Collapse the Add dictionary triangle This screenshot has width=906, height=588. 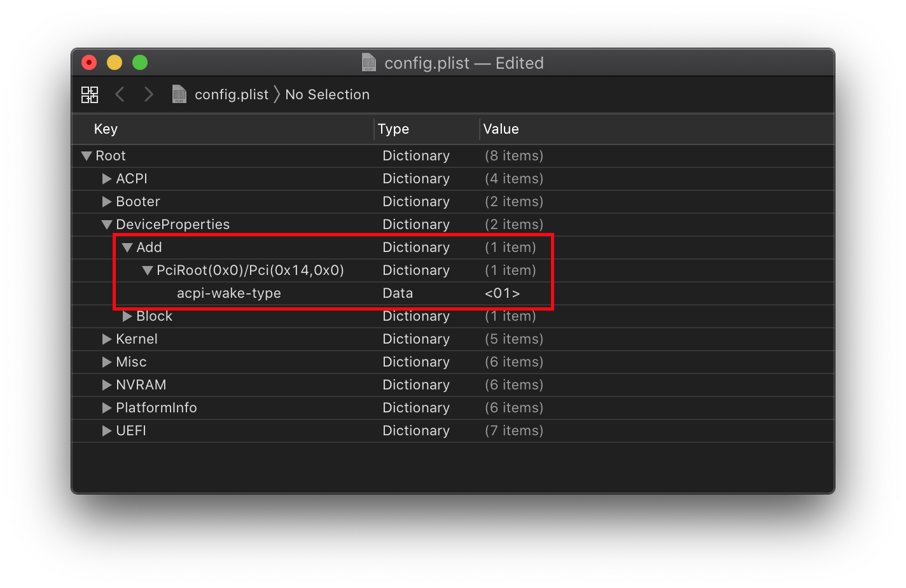coord(127,248)
